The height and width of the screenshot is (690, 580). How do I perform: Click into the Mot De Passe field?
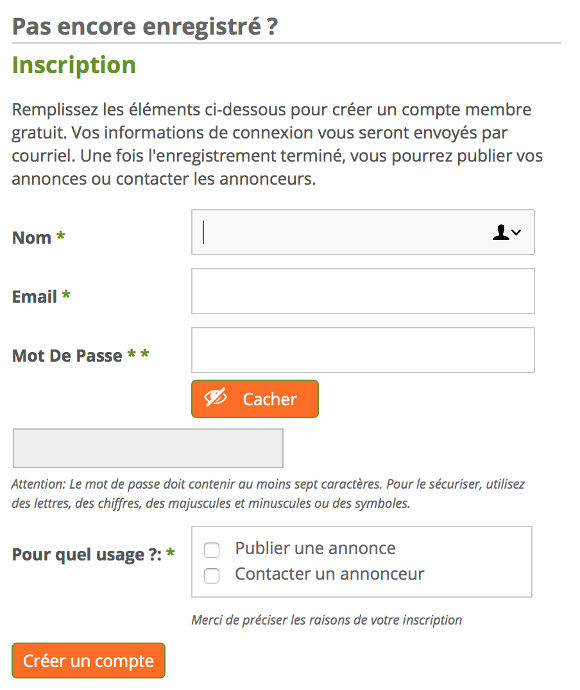click(363, 350)
